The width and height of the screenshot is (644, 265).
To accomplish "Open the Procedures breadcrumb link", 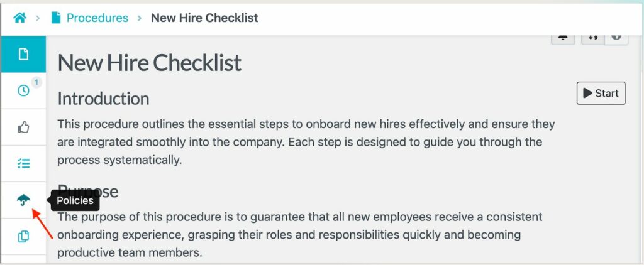I will click(x=97, y=18).
